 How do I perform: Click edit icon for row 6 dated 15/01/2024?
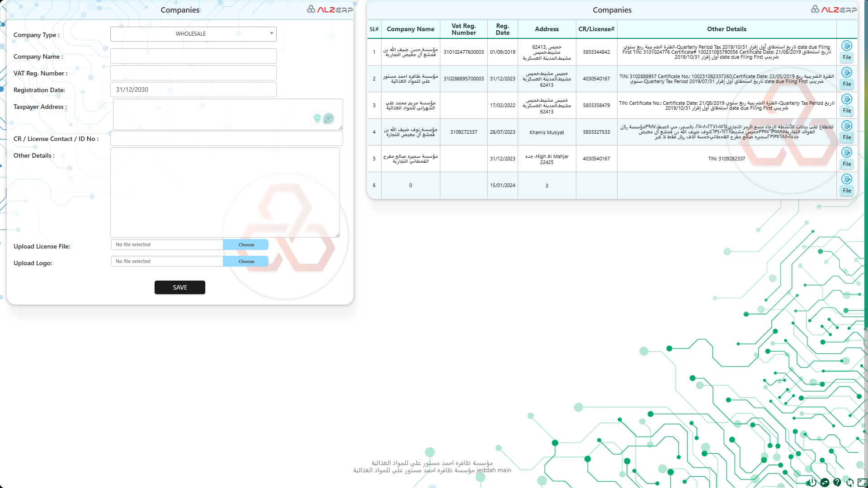[x=847, y=179]
